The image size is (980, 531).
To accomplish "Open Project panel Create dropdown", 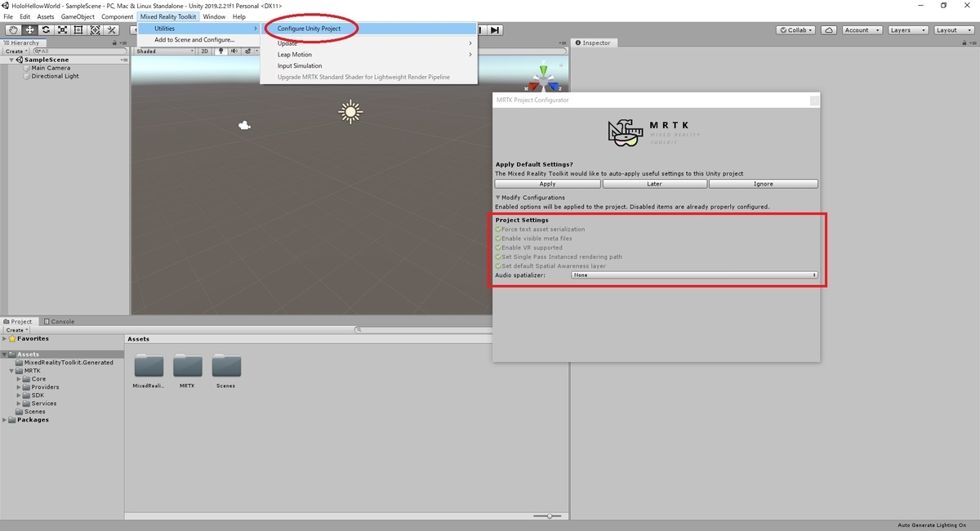I will tap(16, 330).
